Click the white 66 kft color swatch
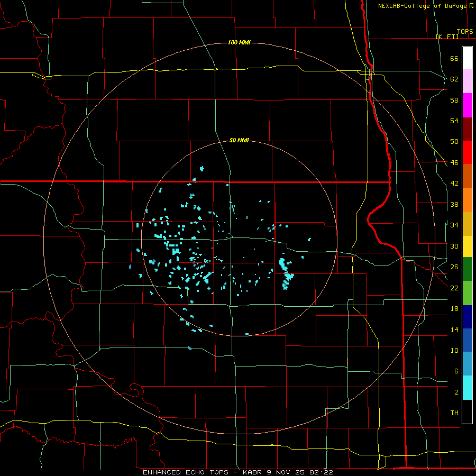476x476 pixels. (467, 58)
